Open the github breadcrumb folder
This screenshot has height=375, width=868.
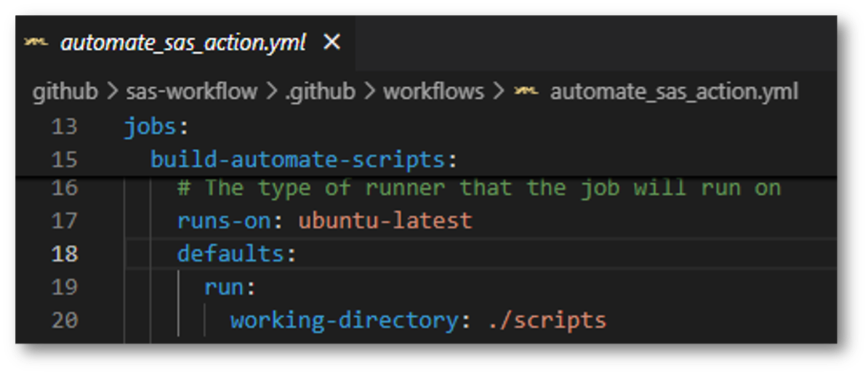[x=65, y=92]
